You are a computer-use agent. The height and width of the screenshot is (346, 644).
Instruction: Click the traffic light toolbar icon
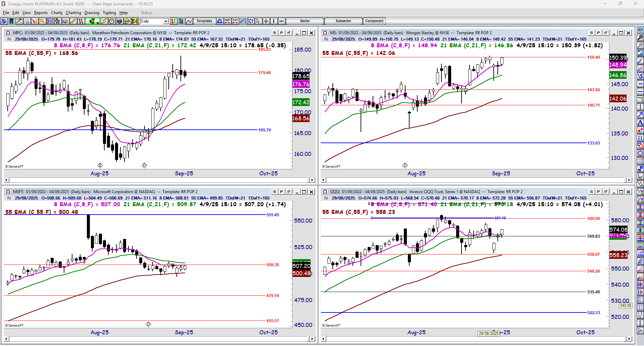(11, 21)
